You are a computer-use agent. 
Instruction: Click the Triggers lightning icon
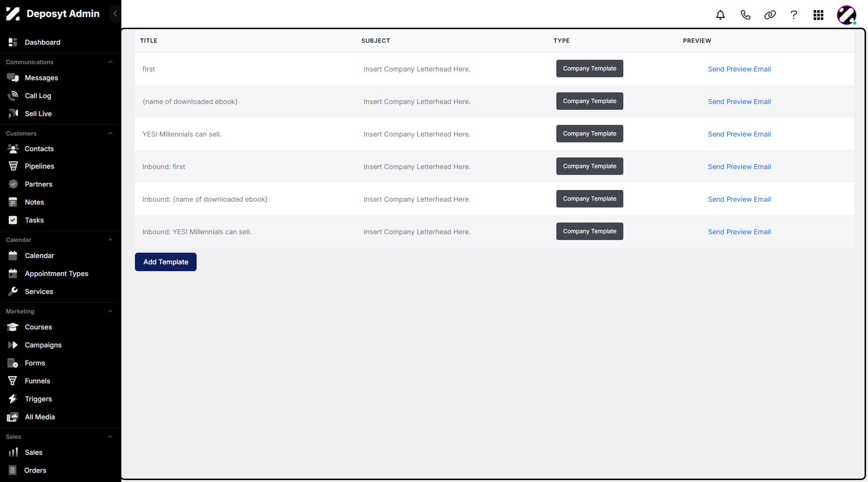[13, 399]
